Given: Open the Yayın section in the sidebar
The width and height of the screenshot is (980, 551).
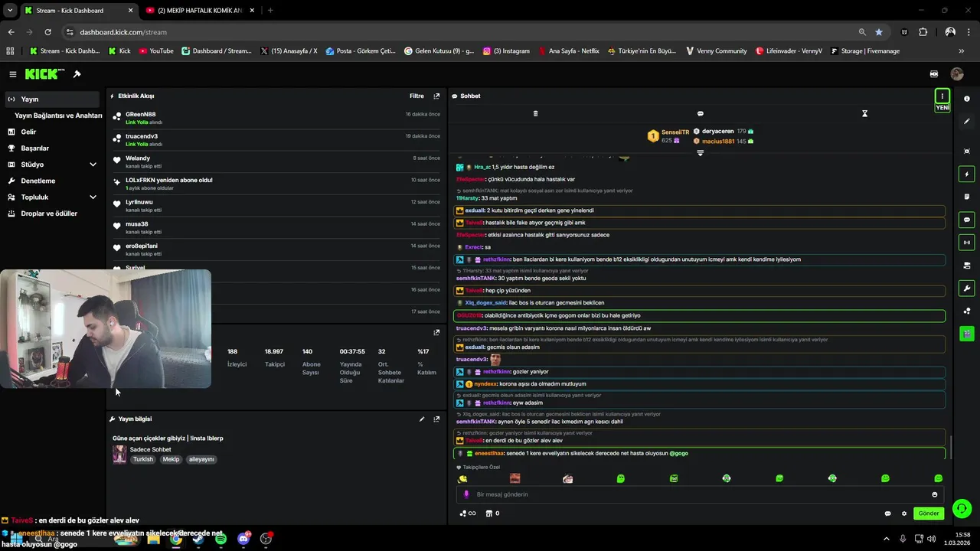Looking at the screenshot, I should [51, 99].
